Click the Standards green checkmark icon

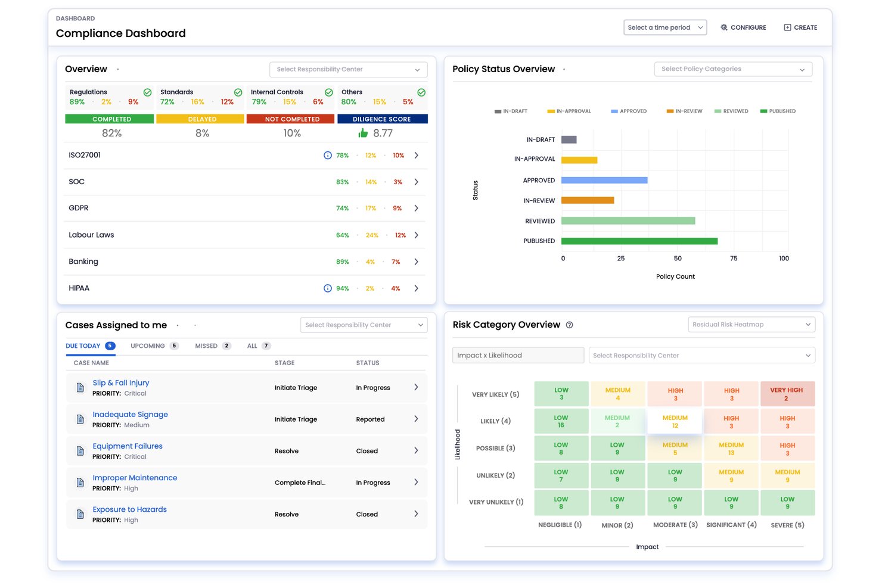click(x=238, y=92)
